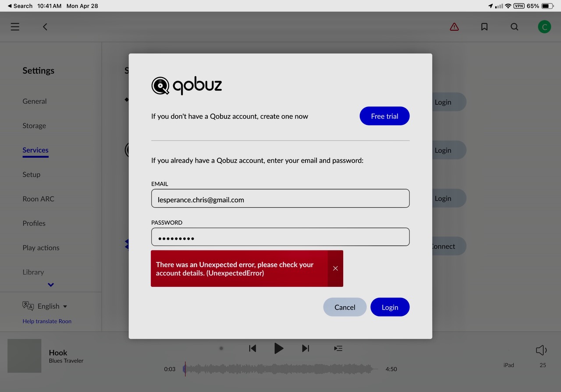Open the green C profile avatar
561x392 pixels.
click(544, 27)
